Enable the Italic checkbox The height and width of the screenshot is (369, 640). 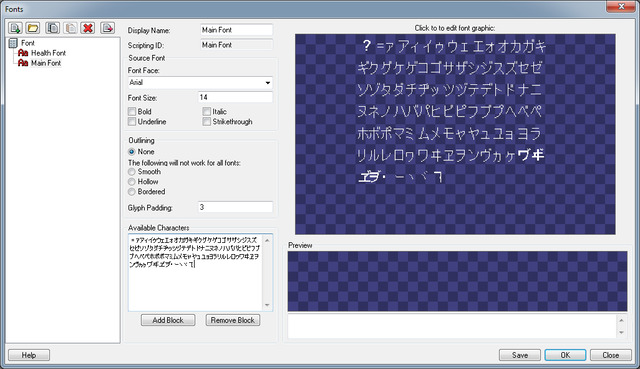pos(207,111)
